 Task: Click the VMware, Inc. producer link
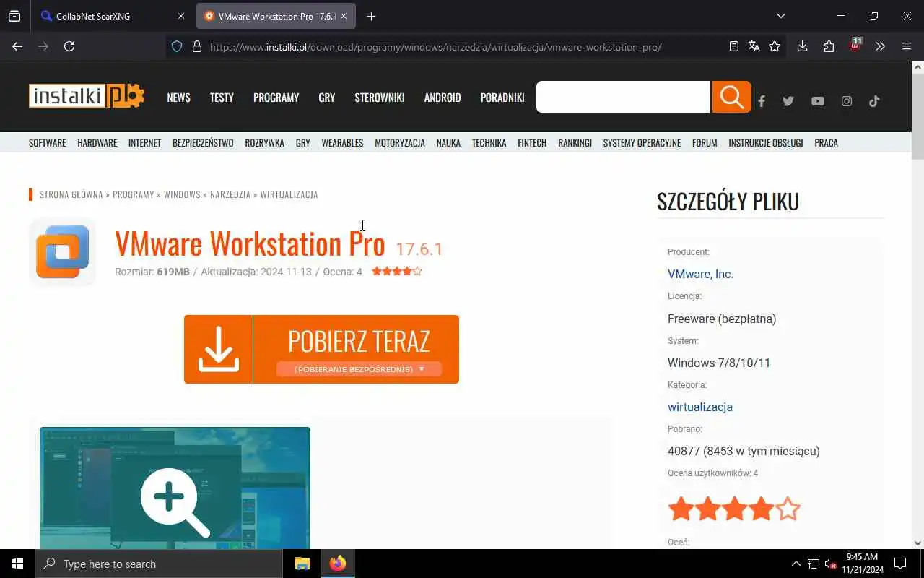pyautogui.click(x=700, y=275)
